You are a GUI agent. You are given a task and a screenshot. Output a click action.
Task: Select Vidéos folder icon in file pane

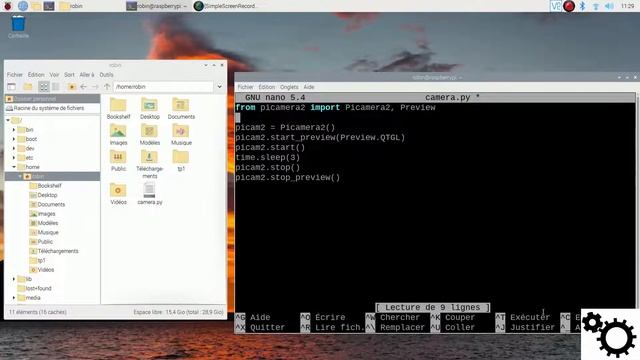pos(118,194)
